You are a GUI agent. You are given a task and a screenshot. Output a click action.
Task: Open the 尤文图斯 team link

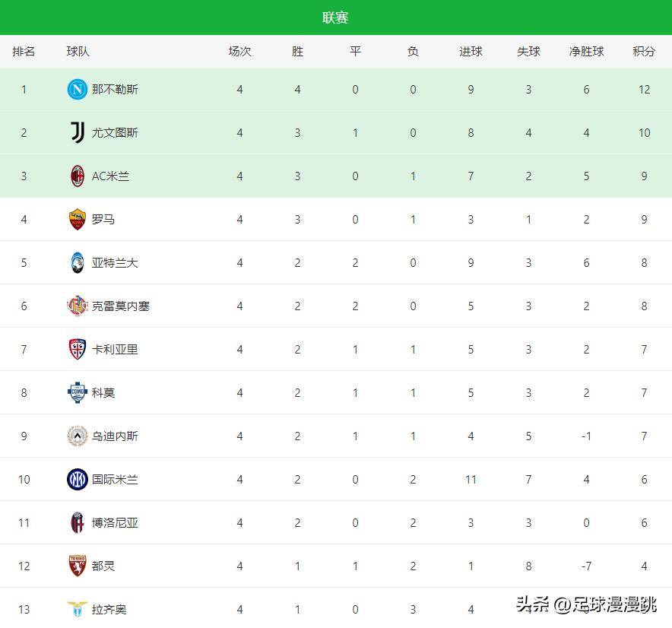115,133
